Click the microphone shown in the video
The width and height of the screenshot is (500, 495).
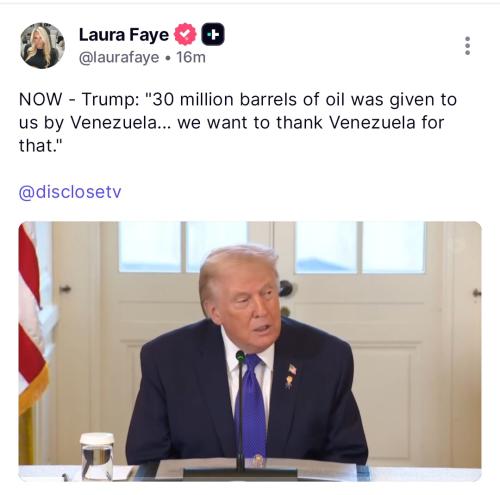[240, 411]
